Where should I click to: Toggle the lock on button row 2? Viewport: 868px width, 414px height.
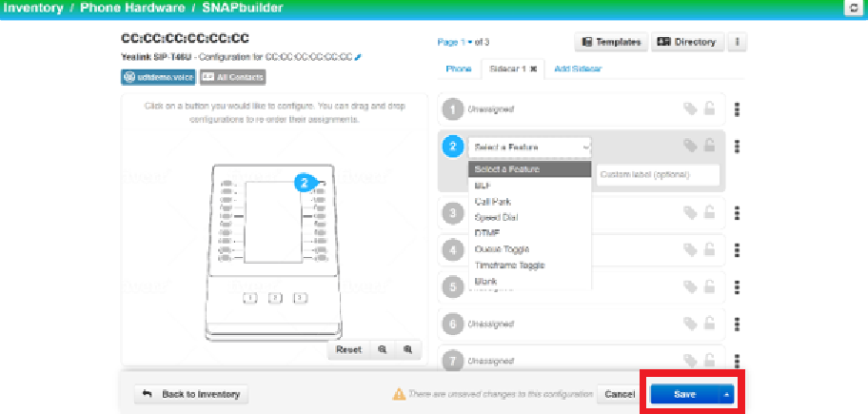[709, 146]
